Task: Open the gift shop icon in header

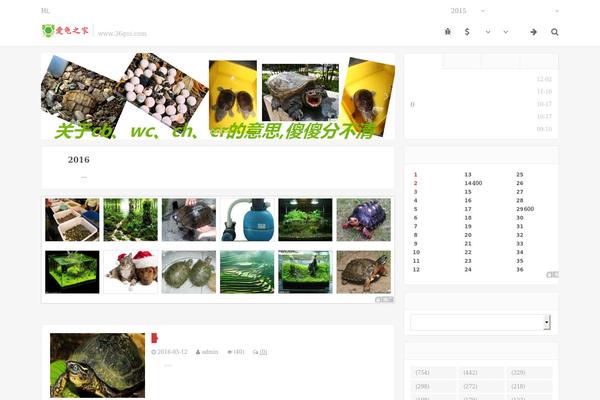Action: [x=448, y=32]
